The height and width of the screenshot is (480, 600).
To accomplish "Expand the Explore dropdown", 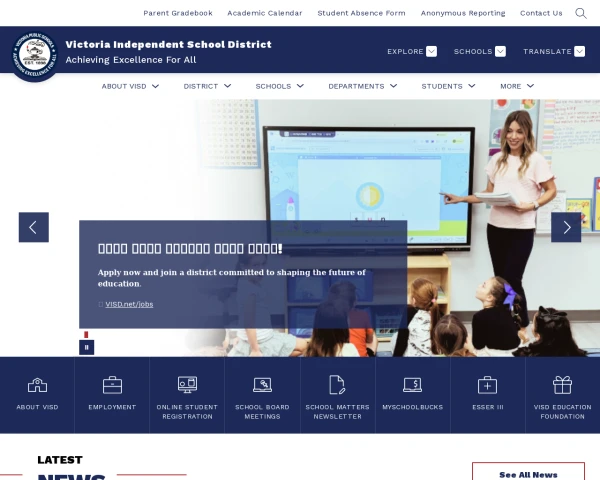I will tap(412, 51).
